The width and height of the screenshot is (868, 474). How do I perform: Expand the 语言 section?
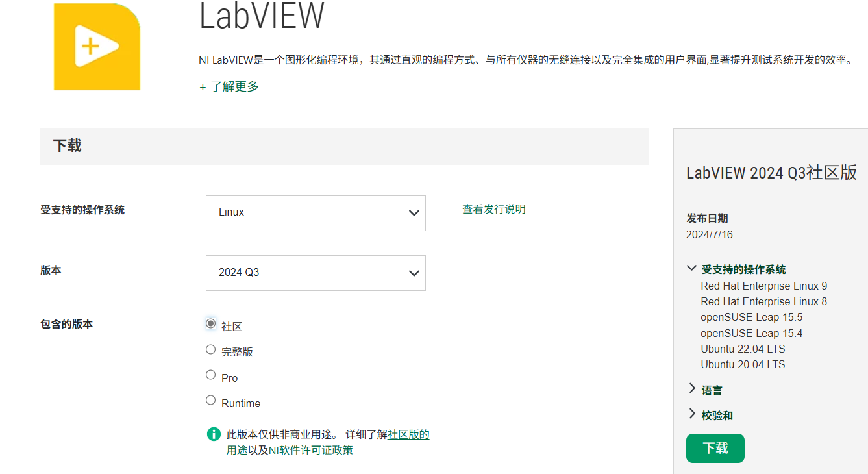[705, 390]
